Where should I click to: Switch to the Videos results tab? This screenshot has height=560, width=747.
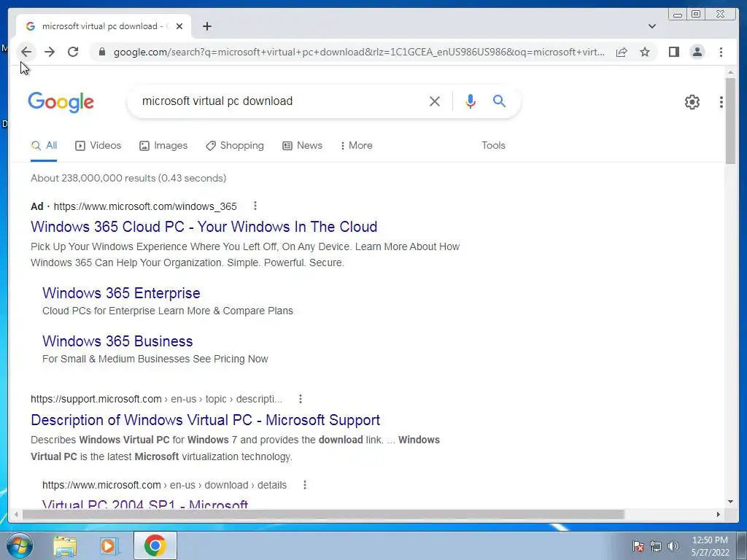click(x=98, y=146)
